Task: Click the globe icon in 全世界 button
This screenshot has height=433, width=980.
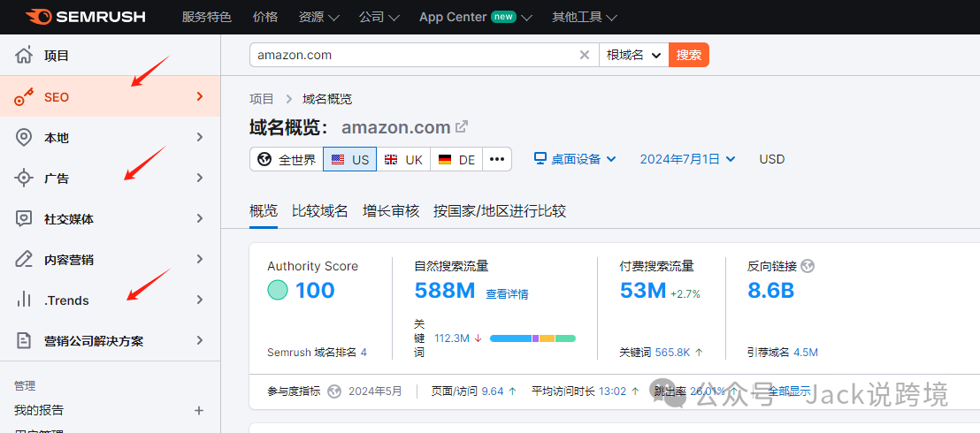Action: pyautogui.click(x=264, y=159)
